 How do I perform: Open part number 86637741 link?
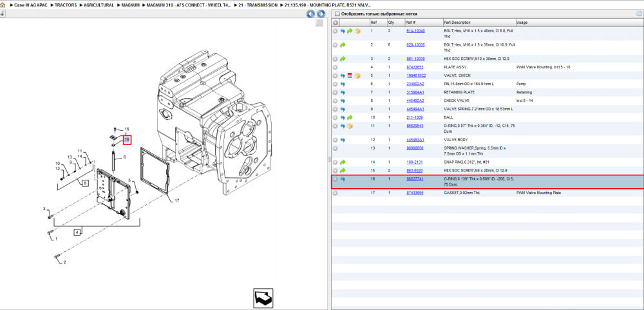pyautogui.click(x=415, y=179)
